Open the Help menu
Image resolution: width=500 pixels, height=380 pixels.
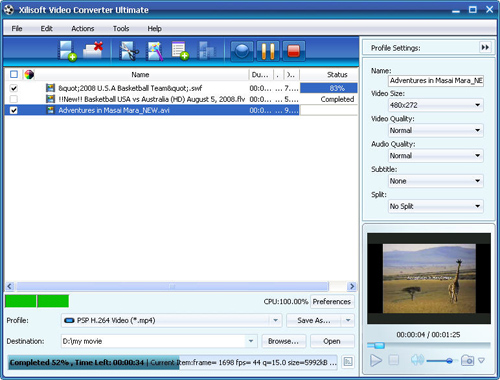click(x=155, y=29)
